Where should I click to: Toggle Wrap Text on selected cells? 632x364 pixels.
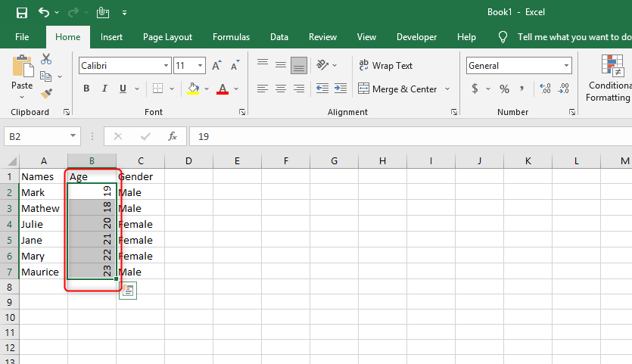[x=386, y=65]
